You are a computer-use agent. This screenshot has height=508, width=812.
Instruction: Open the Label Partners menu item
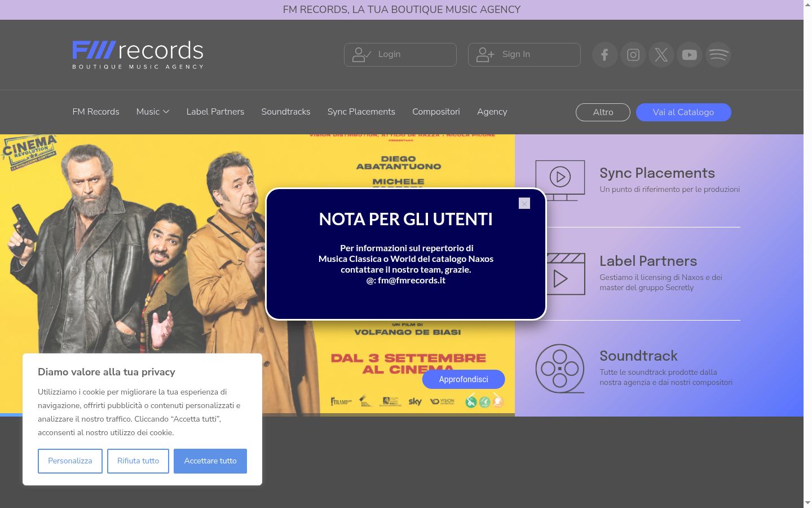(215, 112)
